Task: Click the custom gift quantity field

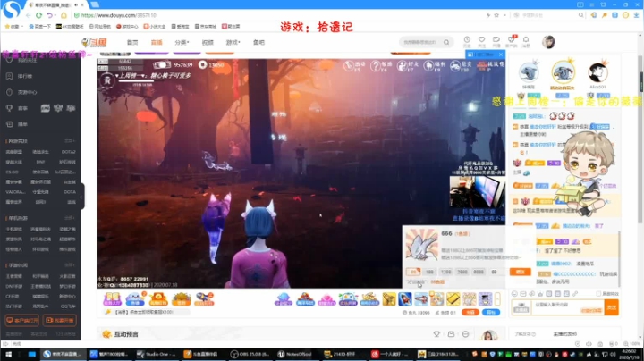Action: click(x=496, y=272)
